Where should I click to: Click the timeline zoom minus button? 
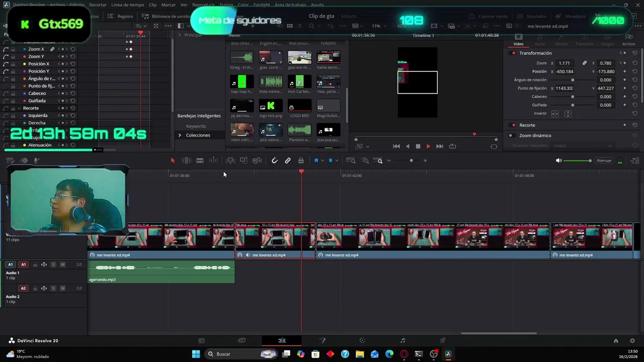pyautogui.click(x=389, y=160)
